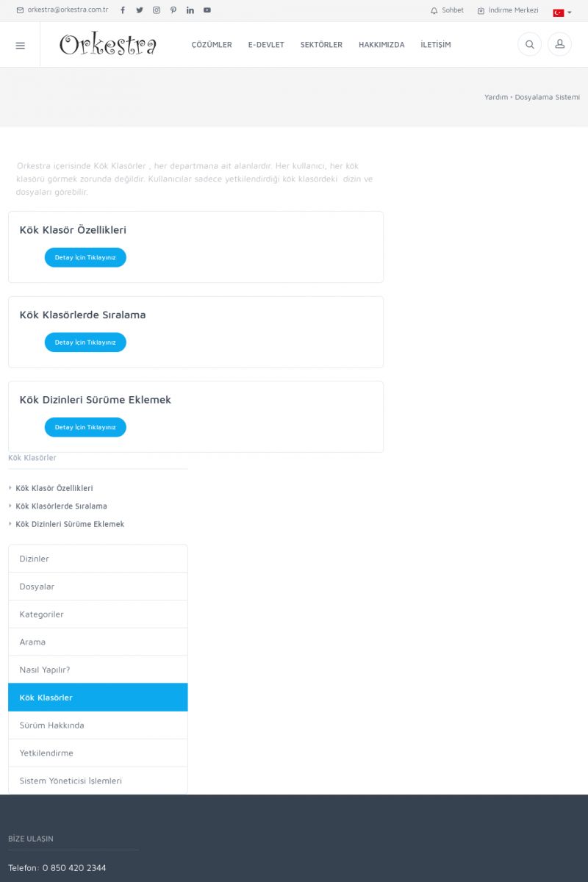Open the İndirme Merkezi link

click(x=508, y=10)
